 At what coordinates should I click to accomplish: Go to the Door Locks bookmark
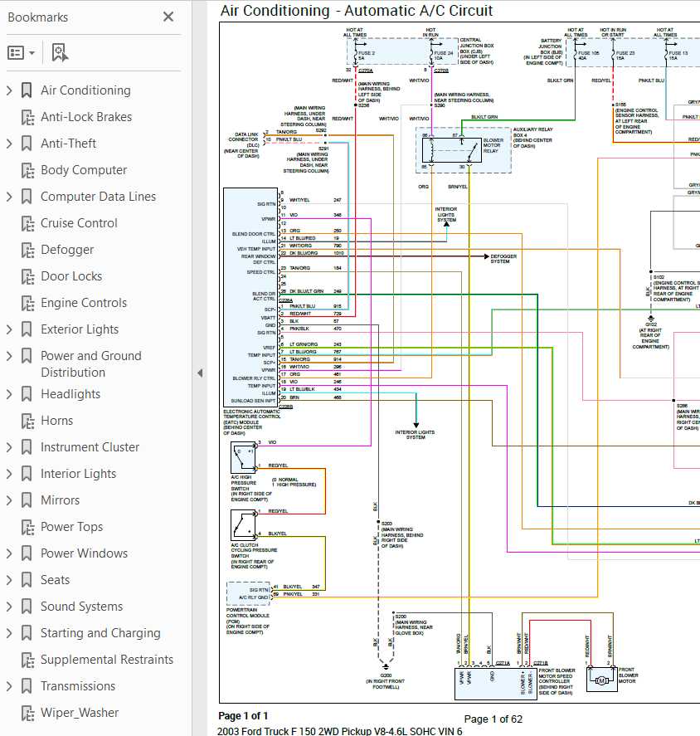point(71,276)
